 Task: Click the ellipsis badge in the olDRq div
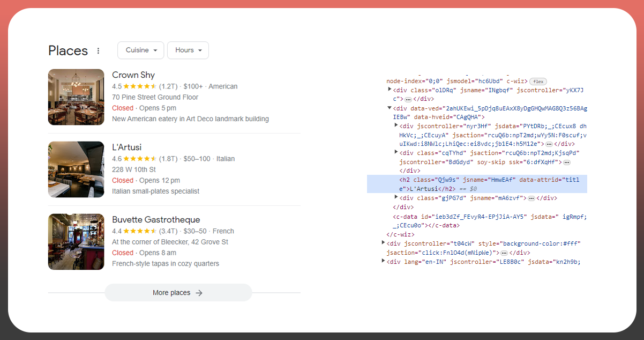[x=408, y=99]
